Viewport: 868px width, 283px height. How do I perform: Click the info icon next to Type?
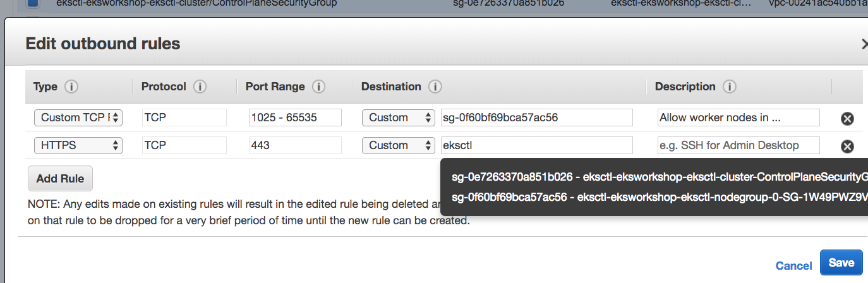71,87
